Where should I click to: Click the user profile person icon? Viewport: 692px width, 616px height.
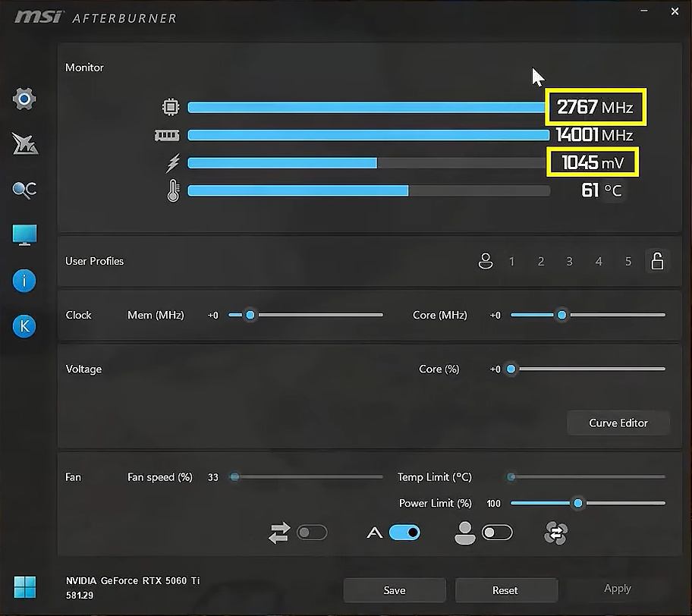[486, 261]
